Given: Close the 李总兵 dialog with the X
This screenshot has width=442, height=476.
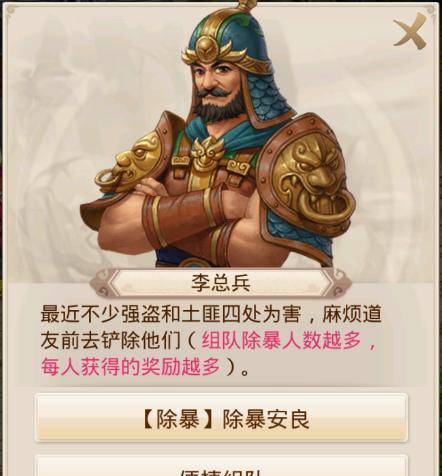Looking at the screenshot, I should (x=410, y=31).
